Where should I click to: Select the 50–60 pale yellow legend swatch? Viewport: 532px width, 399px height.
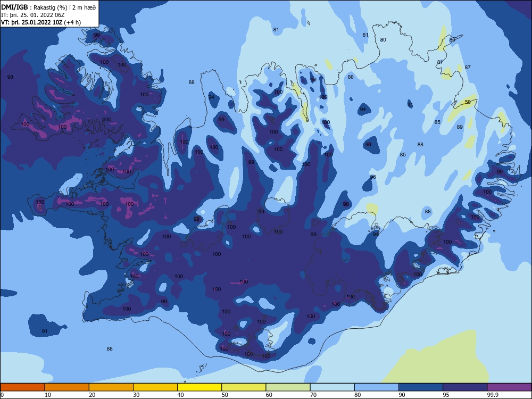pyautogui.click(x=244, y=387)
